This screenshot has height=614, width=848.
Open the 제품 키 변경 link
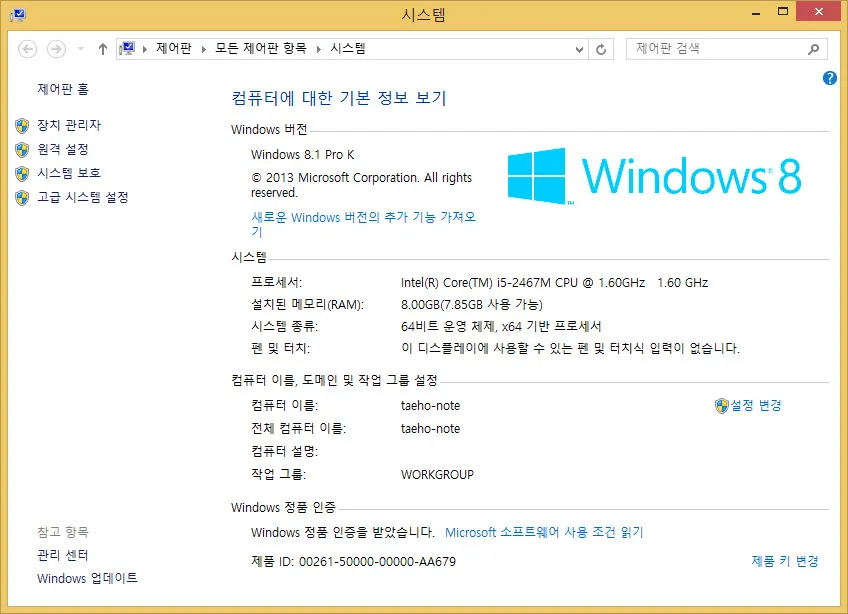tap(786, 561)
